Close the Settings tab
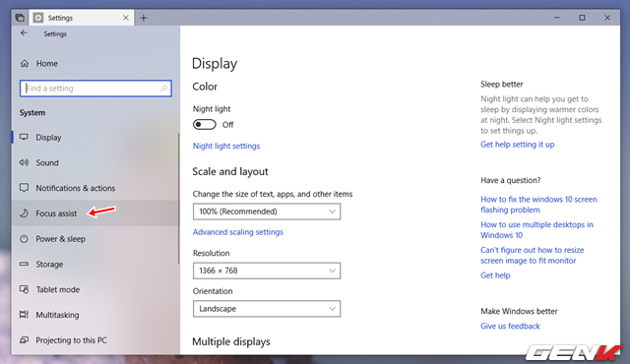 pyautogui.click(x=126, y=18)
